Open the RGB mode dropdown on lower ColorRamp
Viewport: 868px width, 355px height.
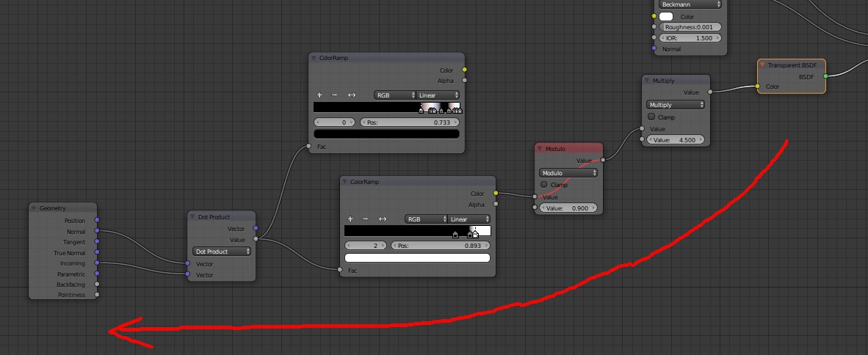426,219
